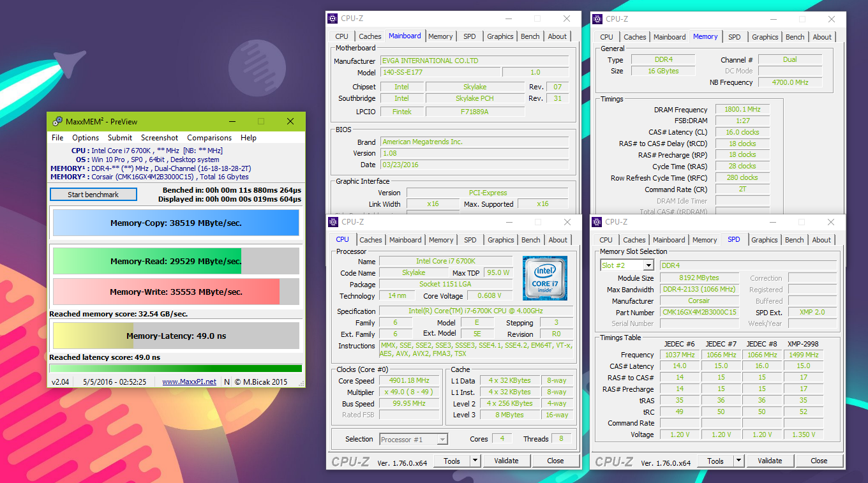Click the x 49.0 ( 8 - 49 ) multiplier
The height and width of the screenshot is (483, 868).
click(409, 392)
